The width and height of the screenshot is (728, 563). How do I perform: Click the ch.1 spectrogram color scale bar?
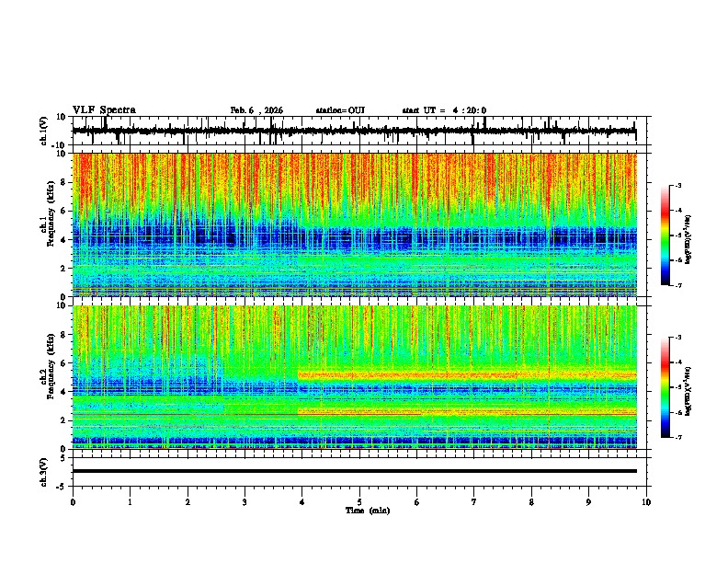pyautogui.click(x=665, y=236)
